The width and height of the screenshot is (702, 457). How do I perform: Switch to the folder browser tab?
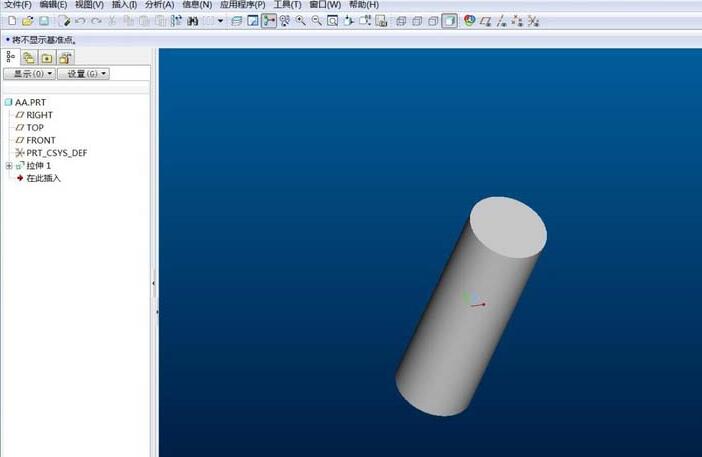click(x=29, y=58)
